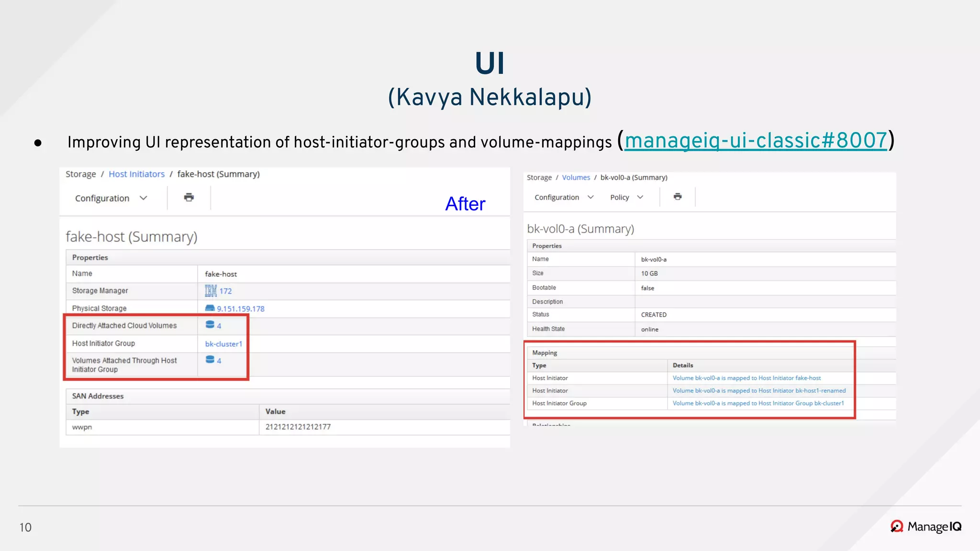Screen dimensions: 980x551
Task: Click Health State value online
Action: [x=649, y=330]
